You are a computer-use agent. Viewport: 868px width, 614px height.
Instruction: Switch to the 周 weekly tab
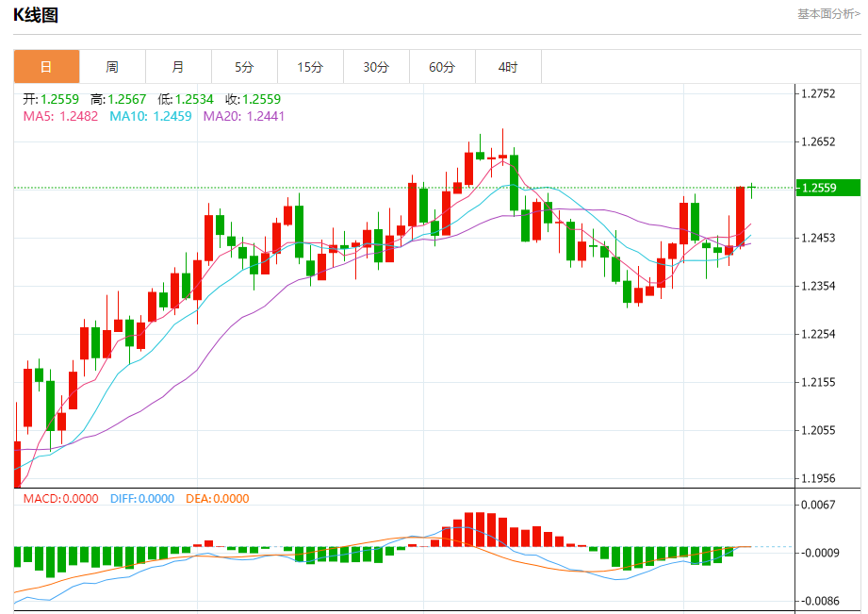[112, 67]
